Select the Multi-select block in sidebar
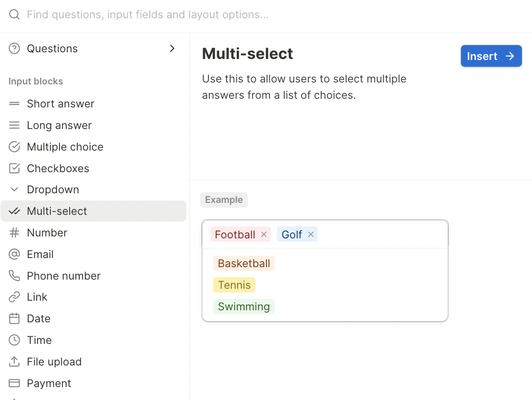532x400 pixels. [x=57, y=211]
